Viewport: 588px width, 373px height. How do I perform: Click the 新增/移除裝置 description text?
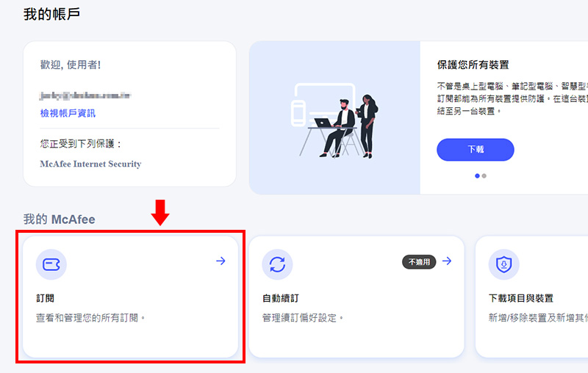538,318
